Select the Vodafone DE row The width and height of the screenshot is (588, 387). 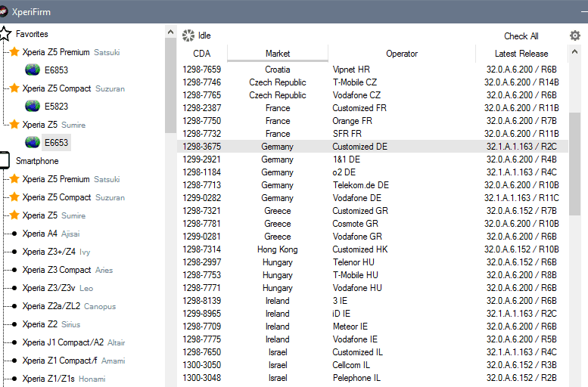pyautogui.click(x=372, y=198)
